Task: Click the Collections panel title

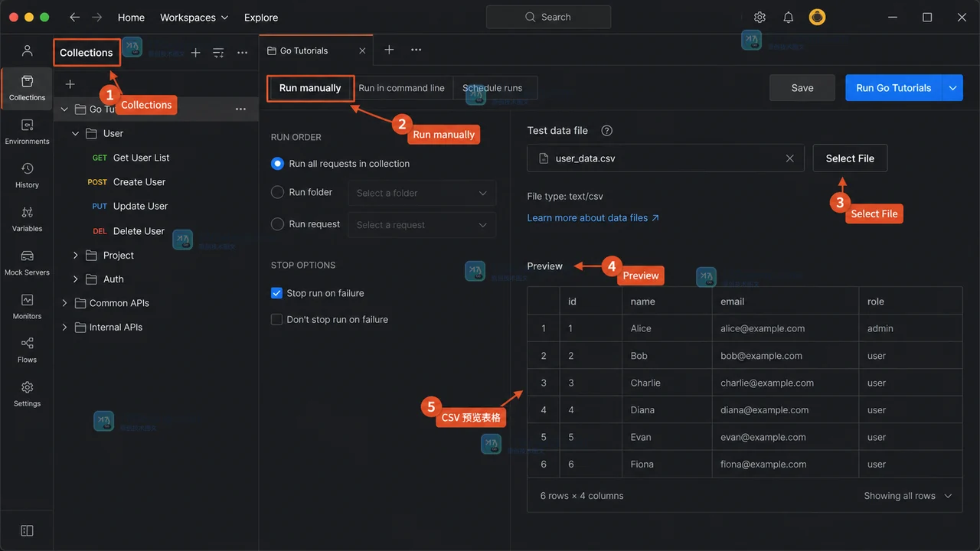Action: click(87, 53)
